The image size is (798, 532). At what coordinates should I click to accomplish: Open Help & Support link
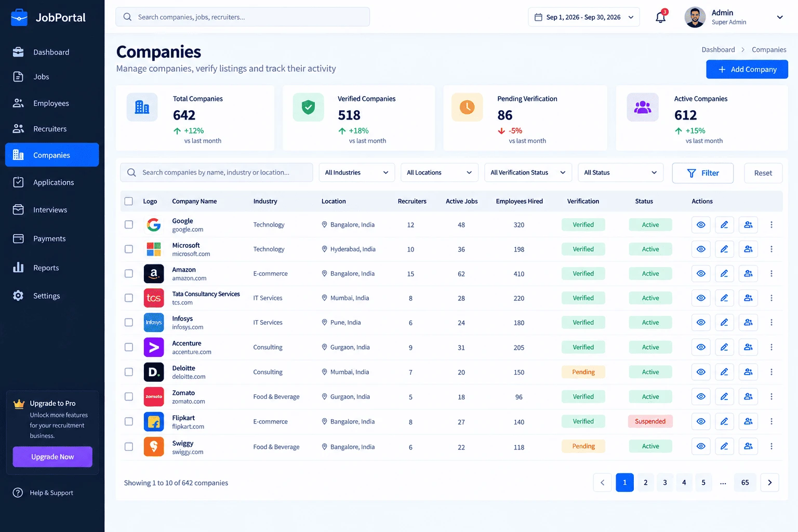pos(43,493)
